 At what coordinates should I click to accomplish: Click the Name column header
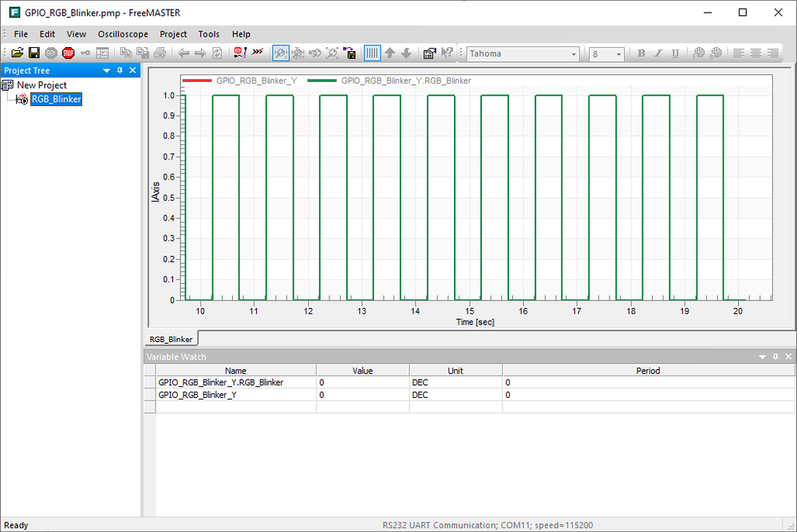pyautogui.click(x=236, y=370)
